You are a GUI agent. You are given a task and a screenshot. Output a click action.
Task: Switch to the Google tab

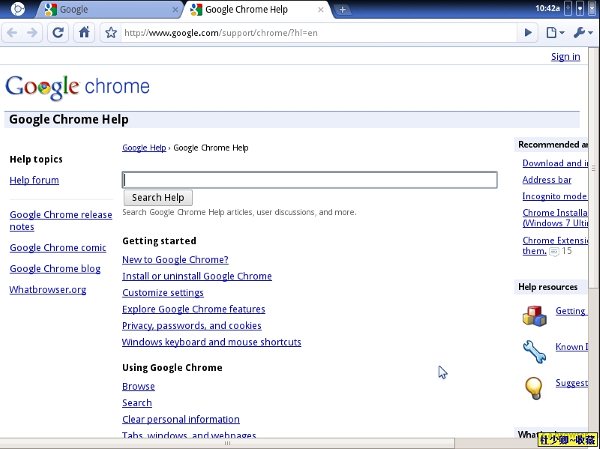click(109, 10)
